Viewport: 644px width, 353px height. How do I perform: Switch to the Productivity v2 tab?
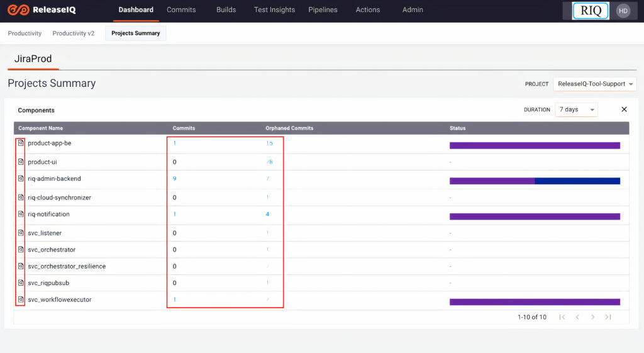click(x=73, y=33)
